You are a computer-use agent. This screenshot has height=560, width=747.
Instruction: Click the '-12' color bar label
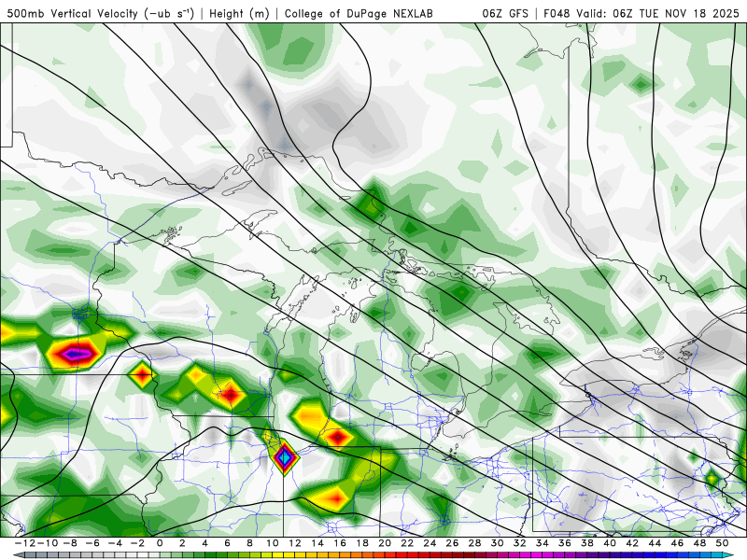pos(24,543)
